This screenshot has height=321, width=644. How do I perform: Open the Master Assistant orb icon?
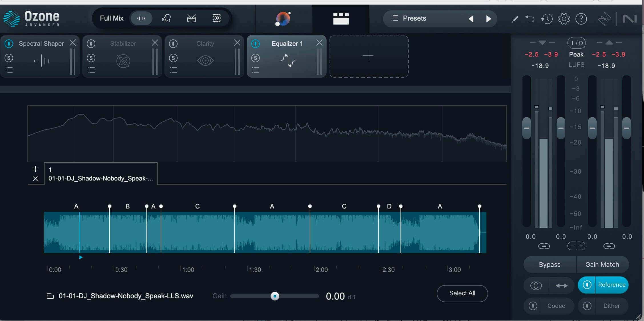tap(283, 19)
